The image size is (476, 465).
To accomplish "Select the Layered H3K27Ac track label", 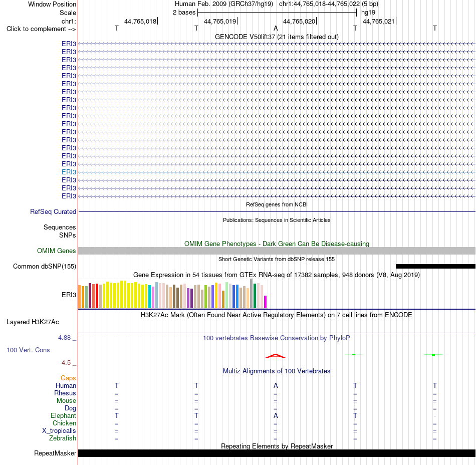I will point(33,322).
